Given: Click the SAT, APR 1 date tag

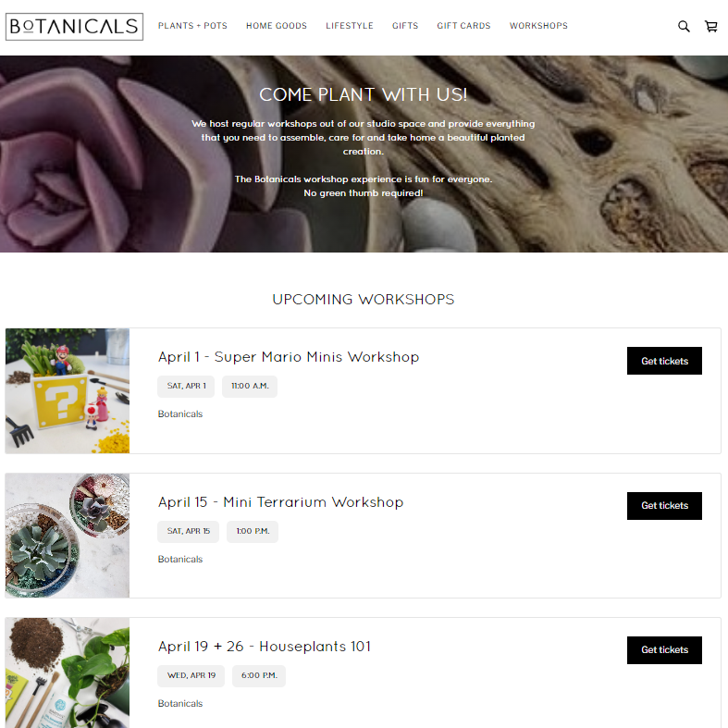Looking at the screenshot, I should point(186,387).
